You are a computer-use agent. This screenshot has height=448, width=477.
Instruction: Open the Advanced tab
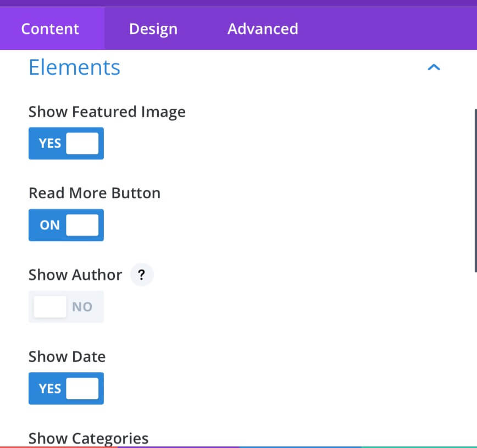tap(263, 29)
